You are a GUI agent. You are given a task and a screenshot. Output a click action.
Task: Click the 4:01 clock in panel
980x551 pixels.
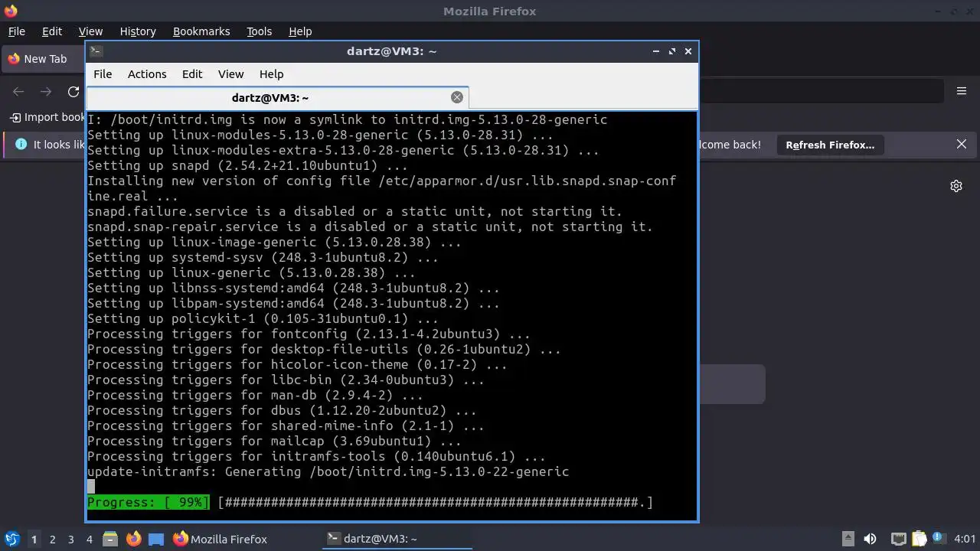click(x=965, y=539)
